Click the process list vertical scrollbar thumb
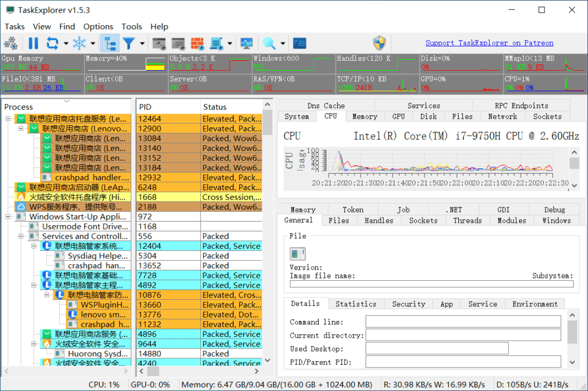This screenshot has height=391, width=588. [268, 122]
